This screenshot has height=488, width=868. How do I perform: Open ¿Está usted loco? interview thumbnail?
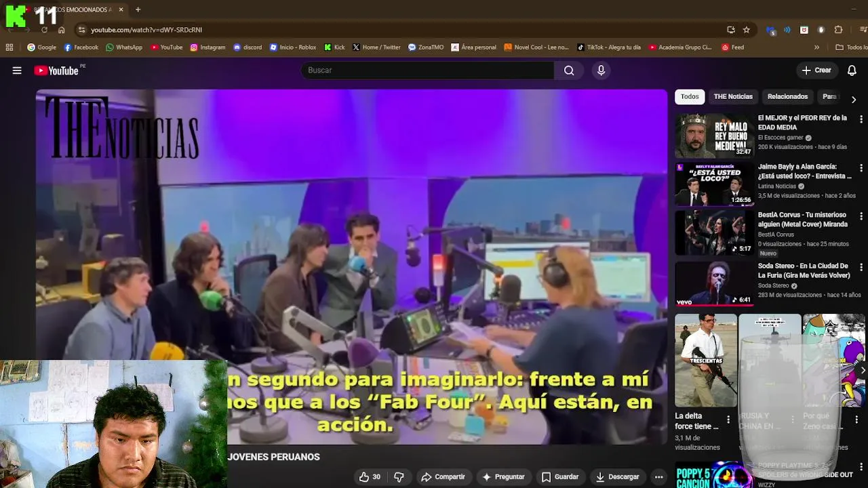coord(713,184)
